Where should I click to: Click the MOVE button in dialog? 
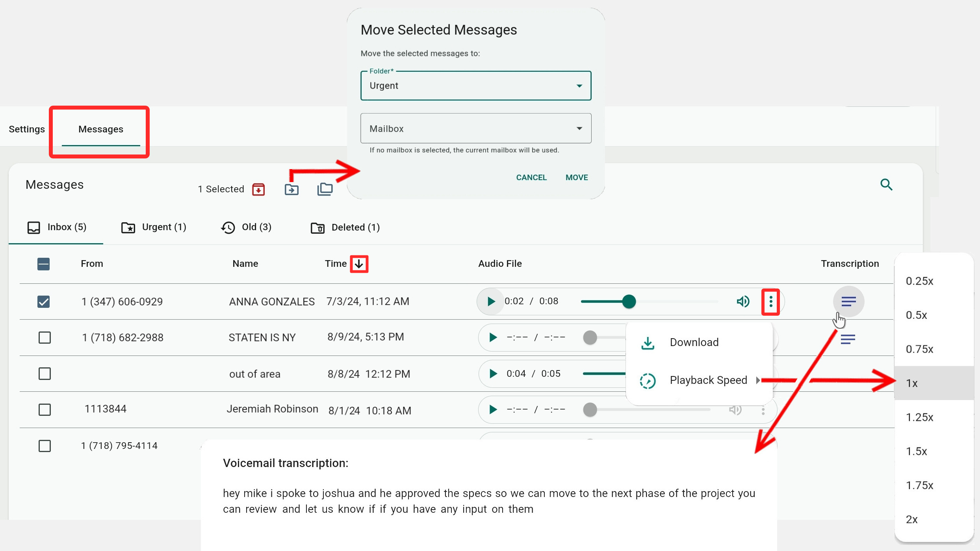click(x=576, y=177)
